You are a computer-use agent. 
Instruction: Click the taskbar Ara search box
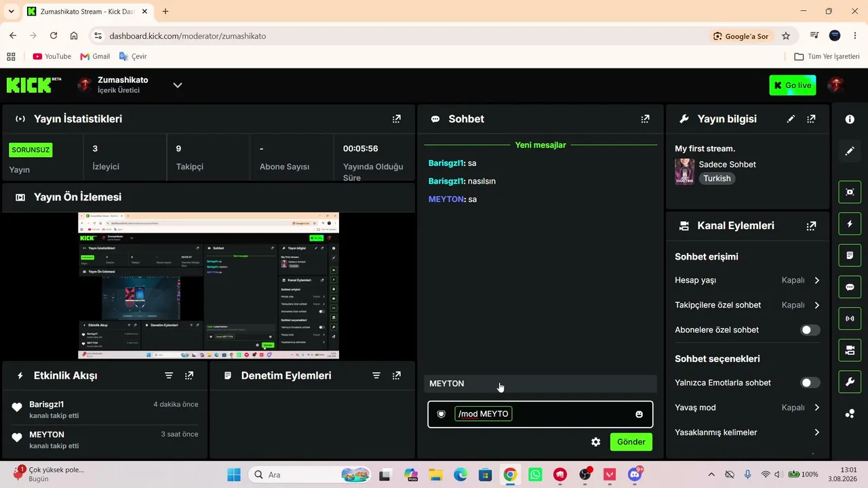tap(310, 474)
